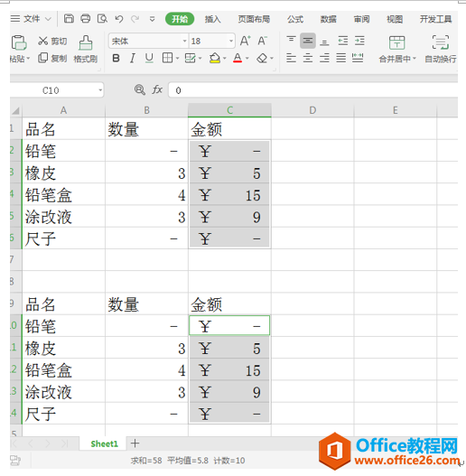Click the Print icon

click(x=85, y=19)
